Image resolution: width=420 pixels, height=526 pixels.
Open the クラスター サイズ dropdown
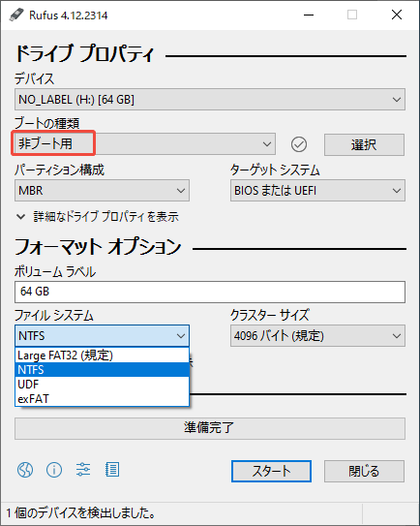(x=317, y=335)
